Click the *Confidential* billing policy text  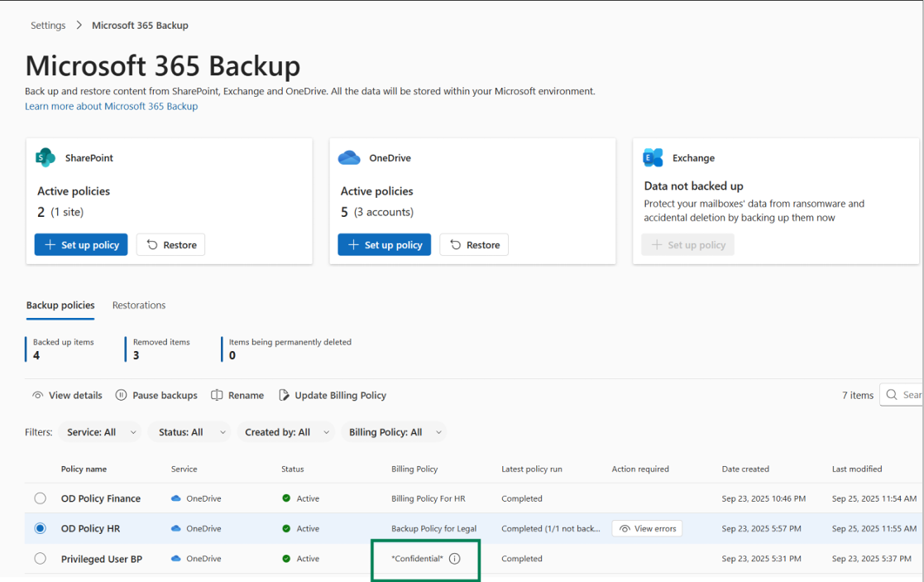point(417,559)
